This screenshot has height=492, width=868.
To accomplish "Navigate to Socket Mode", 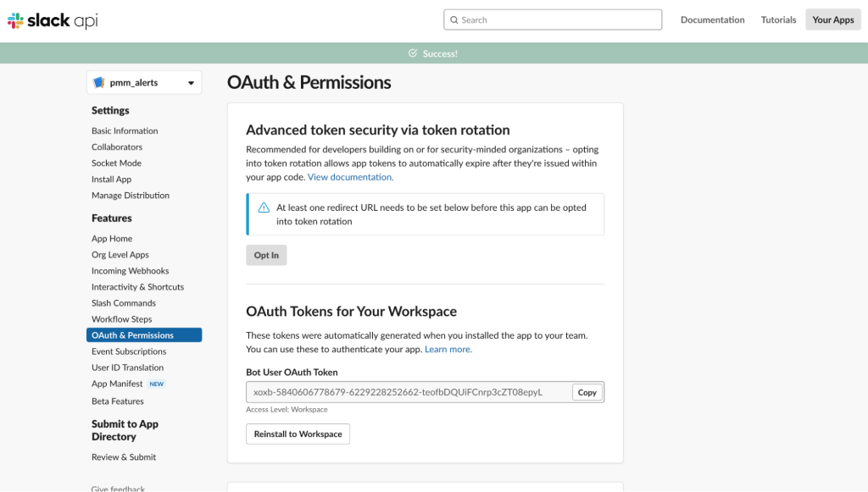I will [116, 163].
